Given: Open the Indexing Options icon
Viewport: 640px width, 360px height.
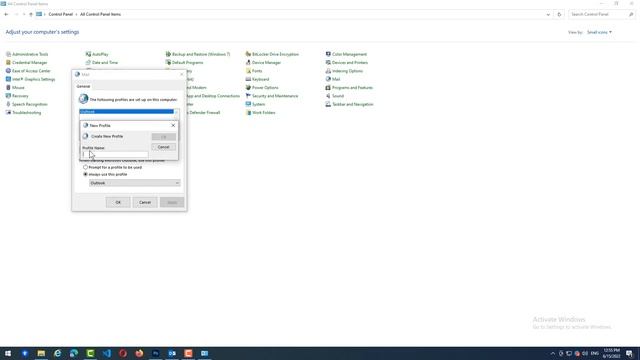Looking at the screenshot, I should (328, 71).
